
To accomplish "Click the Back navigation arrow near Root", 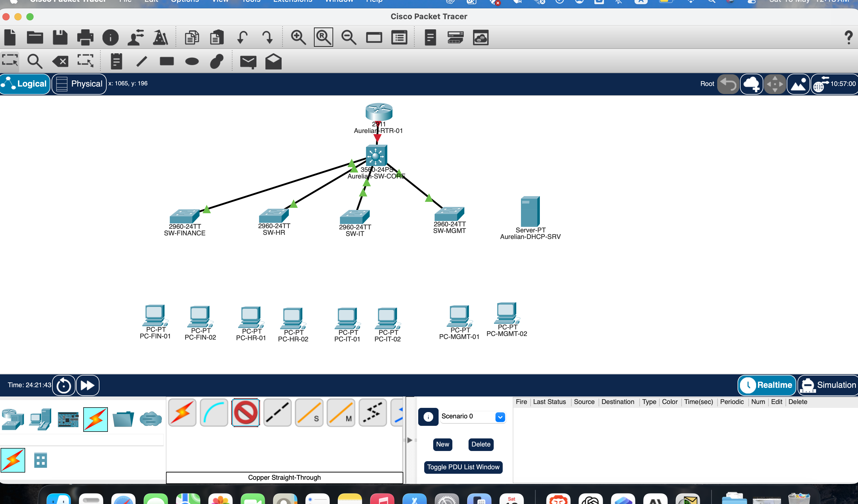I will pos(728,84).
